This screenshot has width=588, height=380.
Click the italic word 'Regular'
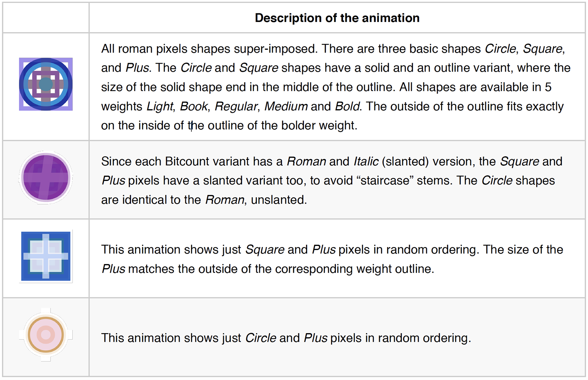coord(236,107)
